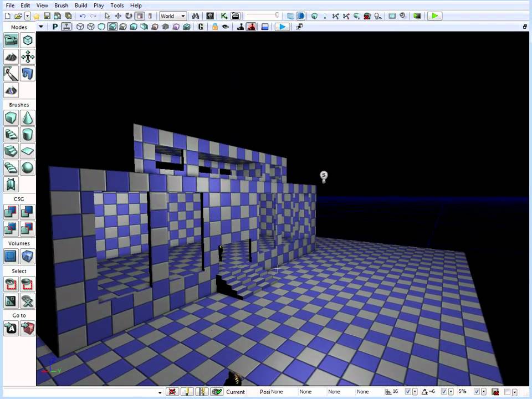Click CSG Intersect button
Image resolution: width=532 pixels, height=399 pixels.
coord(11,229)
